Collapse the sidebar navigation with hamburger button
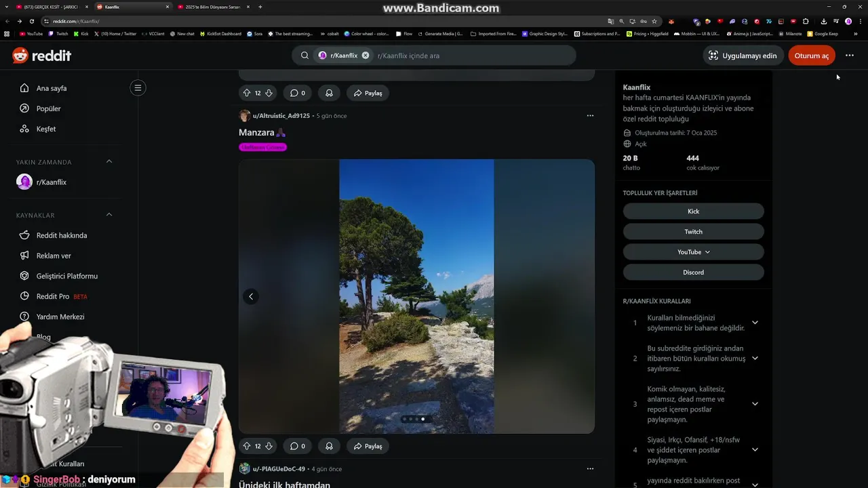 point(138,87)
